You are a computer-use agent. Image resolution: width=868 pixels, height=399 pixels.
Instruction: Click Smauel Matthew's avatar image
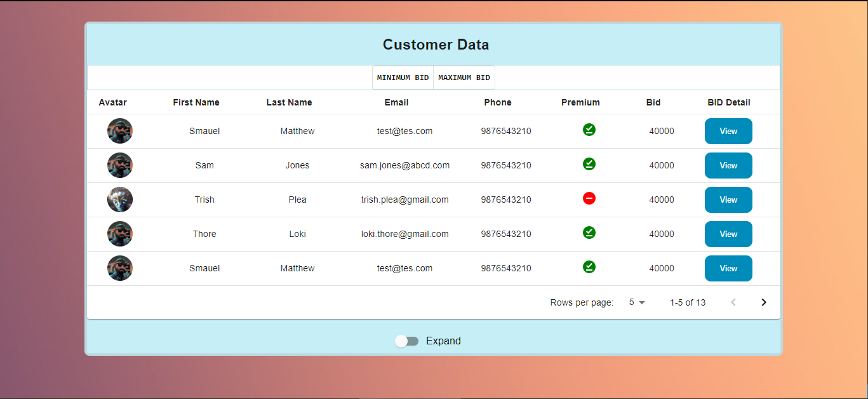pos(119,131)
